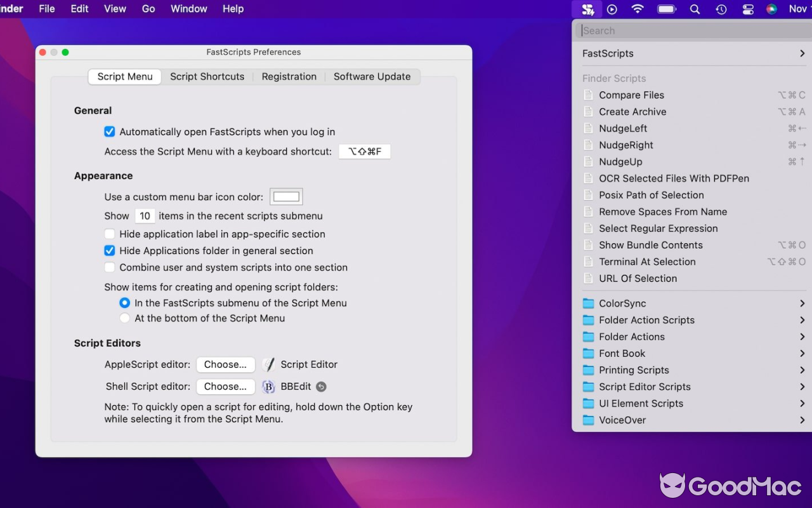Screen dimensions: 812x508
Task: Click Choose button for Shell Script editor
Action: tap(225, 387)
